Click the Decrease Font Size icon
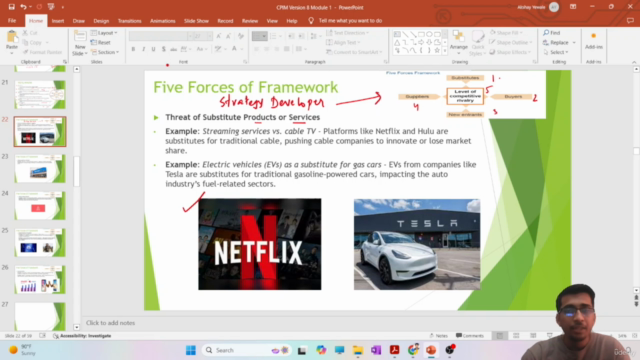This screenshot has width=640, height=360. point(228,36)
